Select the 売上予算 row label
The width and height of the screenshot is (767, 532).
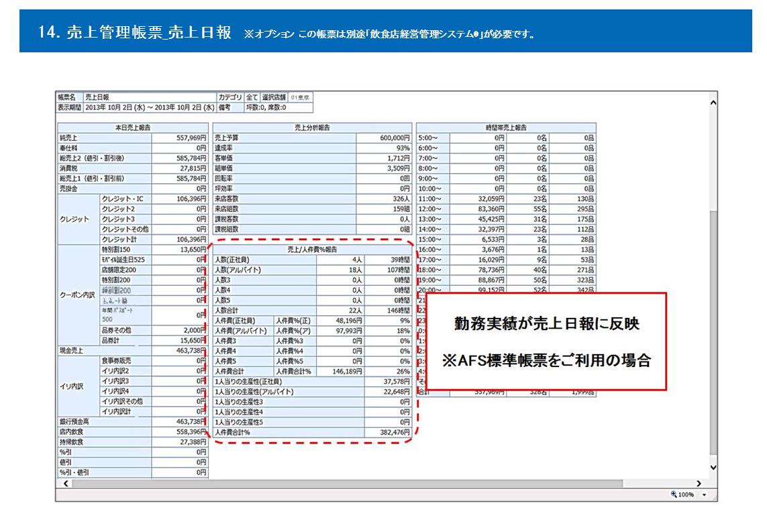point(285,138)
